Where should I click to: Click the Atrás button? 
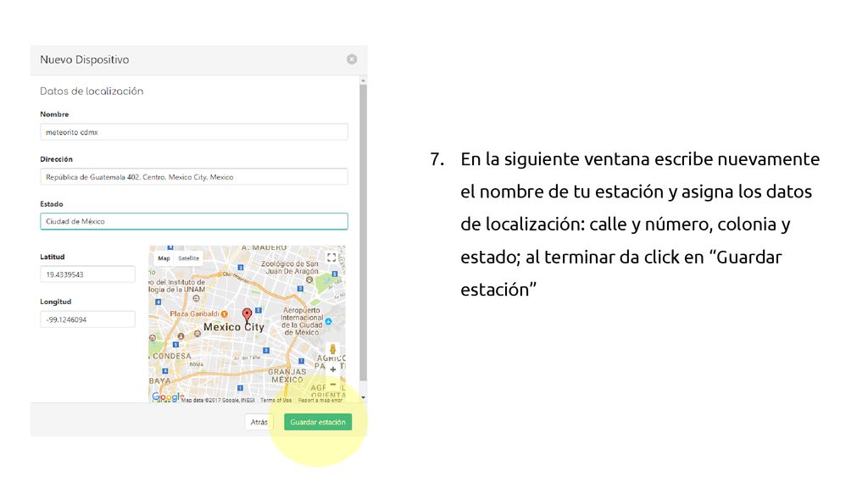(x=259, y=422)
